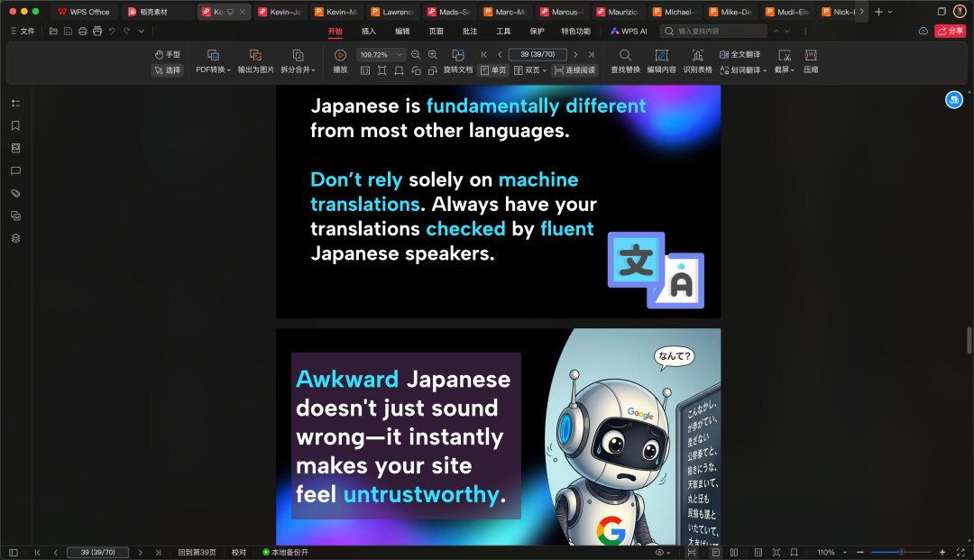Open the eye view mode dropdown in status bar
This screenshot has width=974, height=560.
point(663,552)
